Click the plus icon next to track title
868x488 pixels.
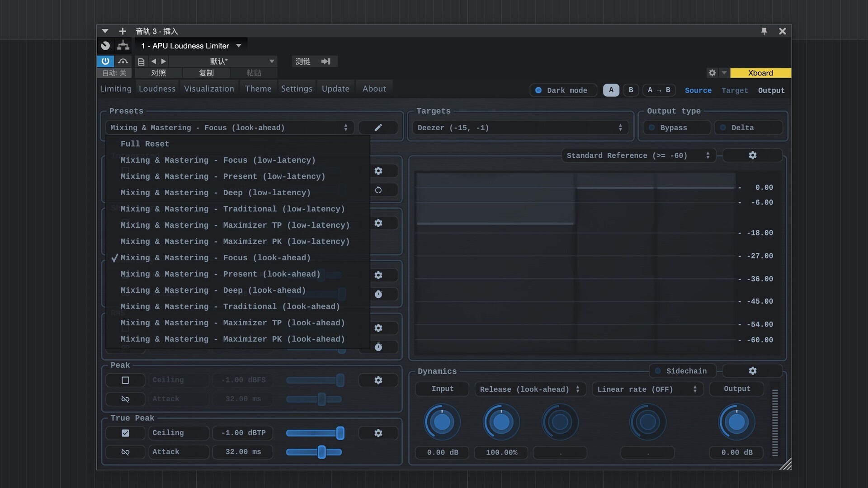pyautogui.click(x=123, y=31)
